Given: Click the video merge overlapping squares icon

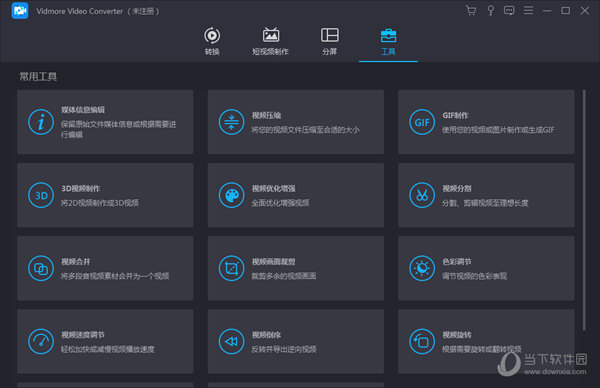Looking at the screenshot, I should pos(41,268).
